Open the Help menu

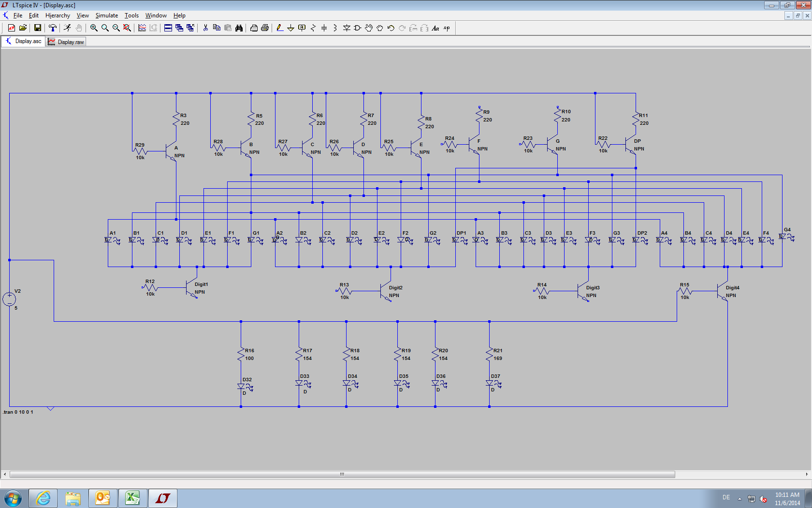(179, 15)
